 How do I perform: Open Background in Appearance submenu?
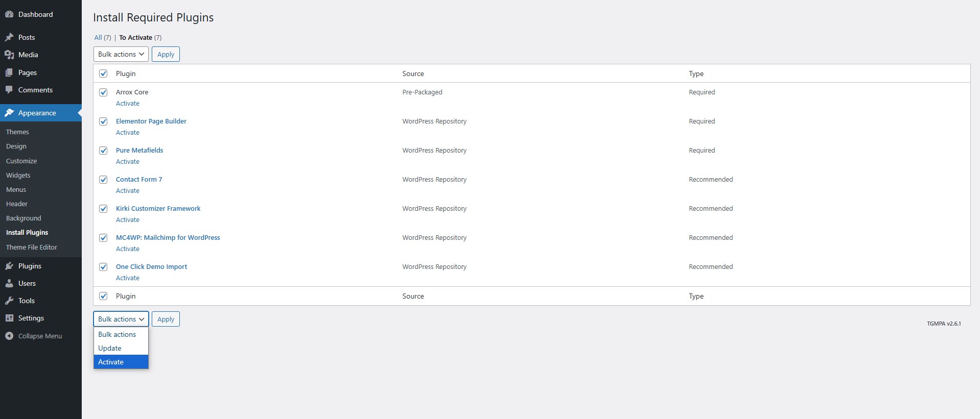pos(24,218)
